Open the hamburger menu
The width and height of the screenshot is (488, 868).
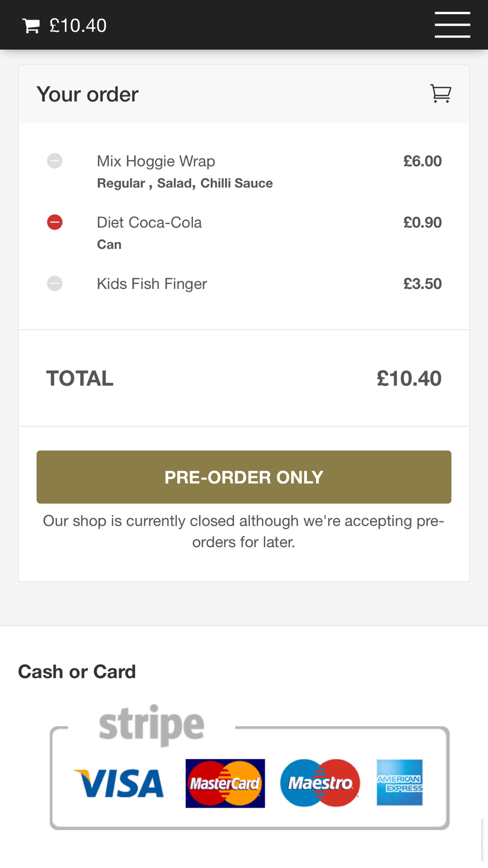(452, 25)
